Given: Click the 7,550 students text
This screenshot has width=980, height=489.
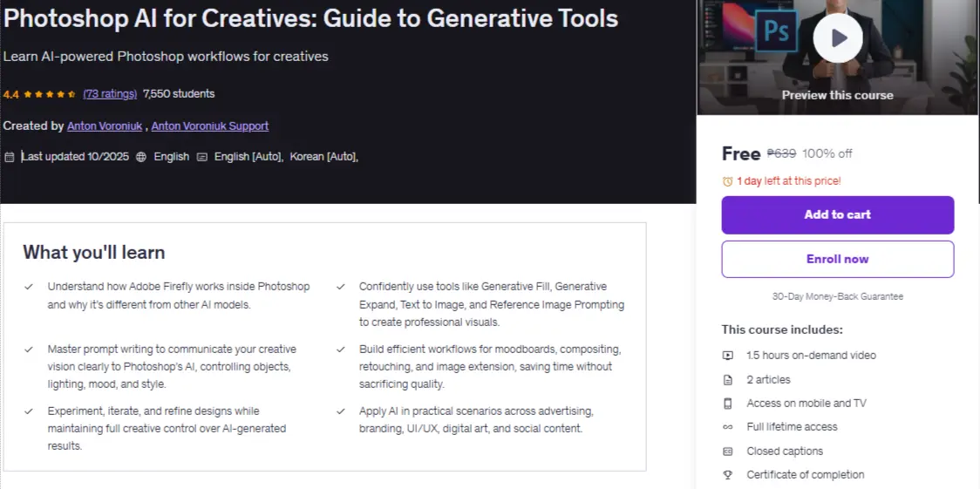Looking at the screenshot, I should 179,94.
